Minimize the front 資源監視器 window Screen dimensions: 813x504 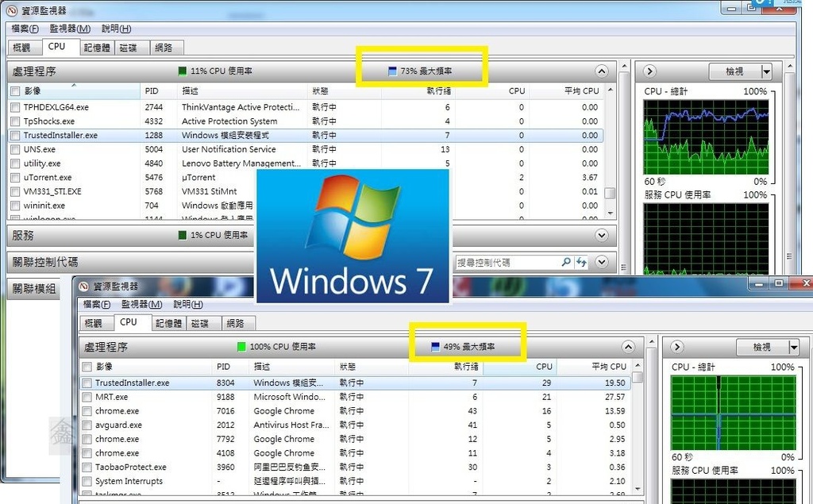[x=760, y=283]
